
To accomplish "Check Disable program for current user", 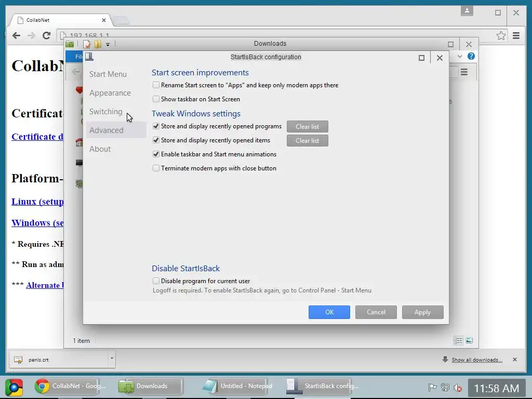I will tap(156, 281).
